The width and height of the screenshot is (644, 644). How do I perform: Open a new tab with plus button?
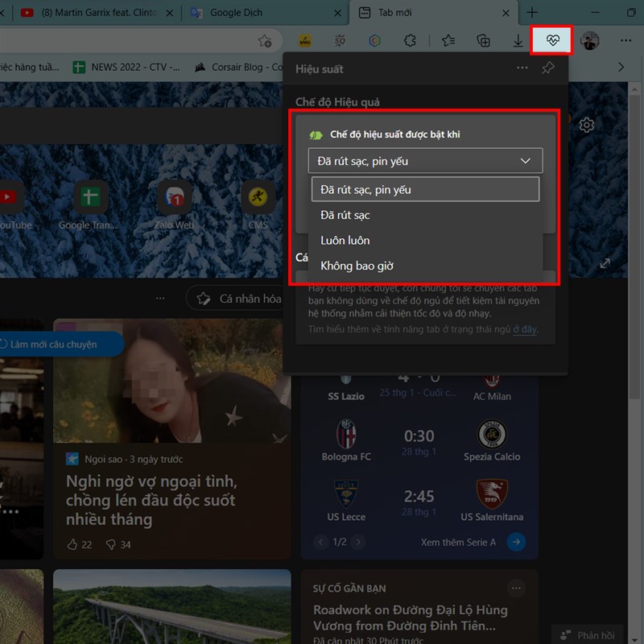pyautogui.click(x=532, y=13)
